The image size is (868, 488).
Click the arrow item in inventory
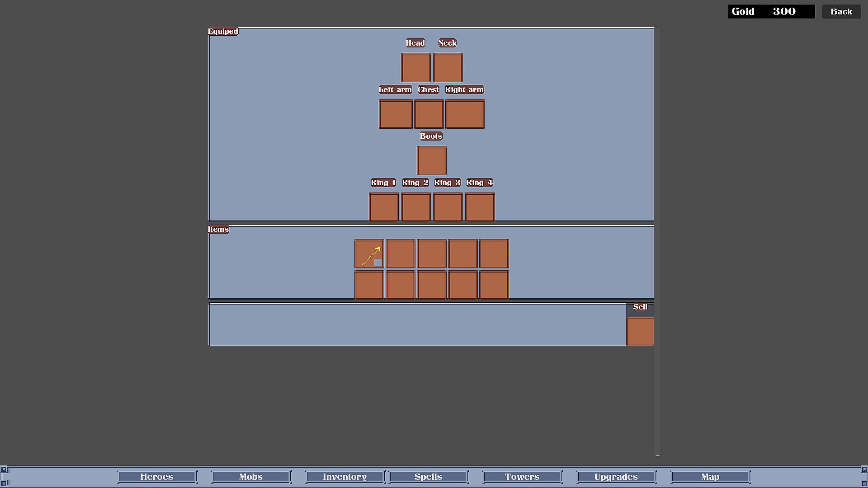click(369, 254)
